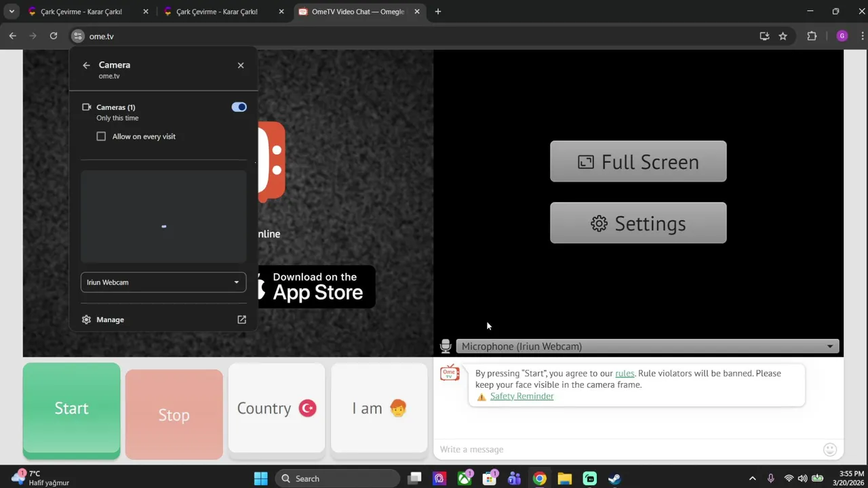Viewport: 868px width, 488px height.
Task: Click the external link icon beside Manage
Action: tap(241, 319)
